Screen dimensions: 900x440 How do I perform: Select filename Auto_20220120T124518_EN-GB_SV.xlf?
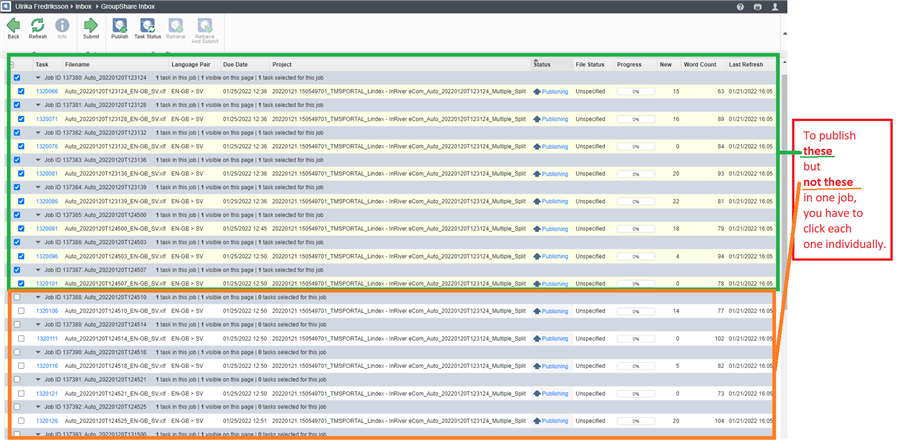pos(115,366)
